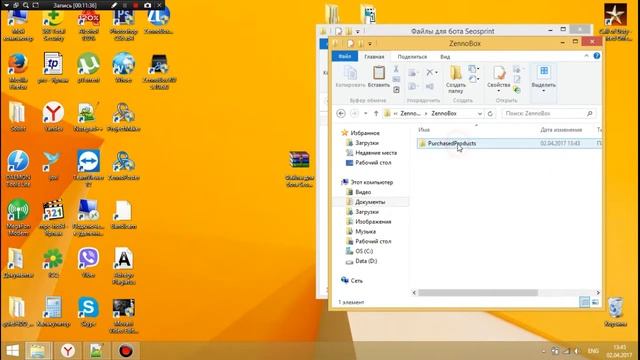Click the scissors Cut icon in ribbon
This screenshot has height=360, width=640.
396,69
